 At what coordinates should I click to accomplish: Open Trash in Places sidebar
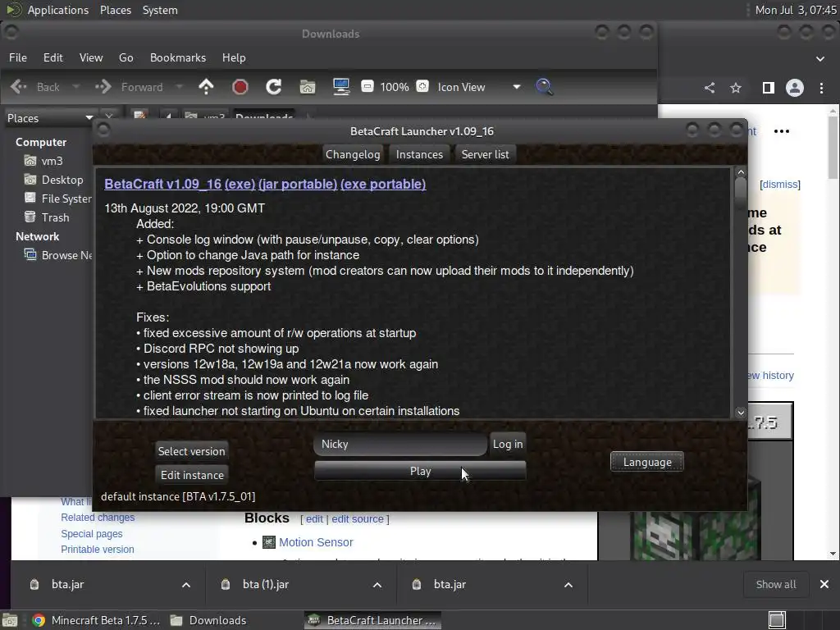click(47, 217)
